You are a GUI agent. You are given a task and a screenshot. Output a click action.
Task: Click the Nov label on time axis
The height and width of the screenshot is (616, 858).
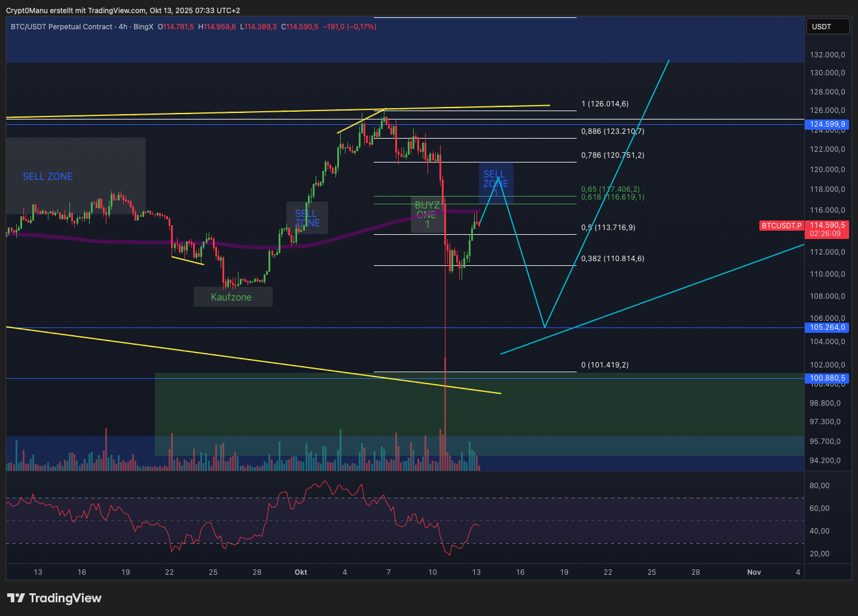(x=754, y=572)
